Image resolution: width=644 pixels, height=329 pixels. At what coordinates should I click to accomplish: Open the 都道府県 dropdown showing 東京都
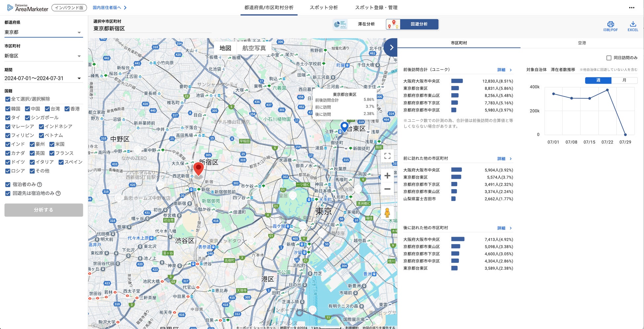[43, 32]
